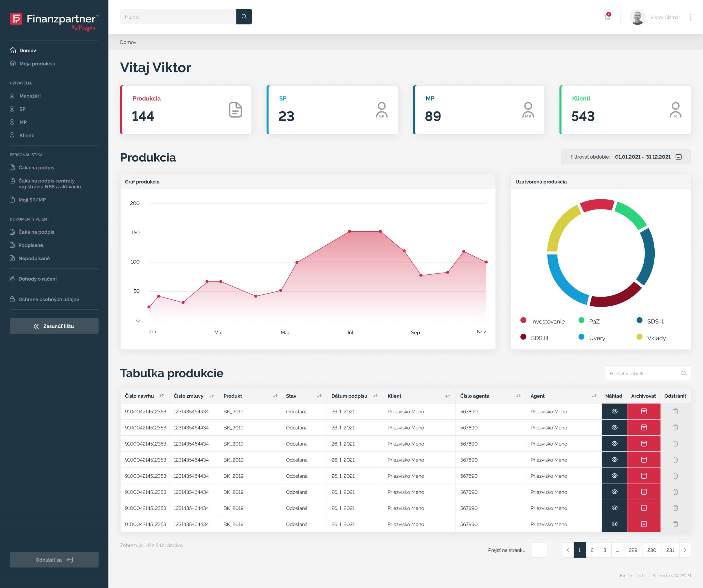The image size is (703, 588).
Task: Preview the fifth row with eye icon
Action: pyautogui.click(x=615, y=475)
